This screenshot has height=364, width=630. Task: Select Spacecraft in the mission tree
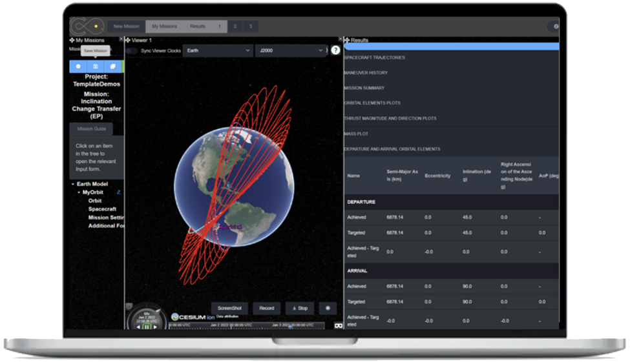click(x=102, y=209)
